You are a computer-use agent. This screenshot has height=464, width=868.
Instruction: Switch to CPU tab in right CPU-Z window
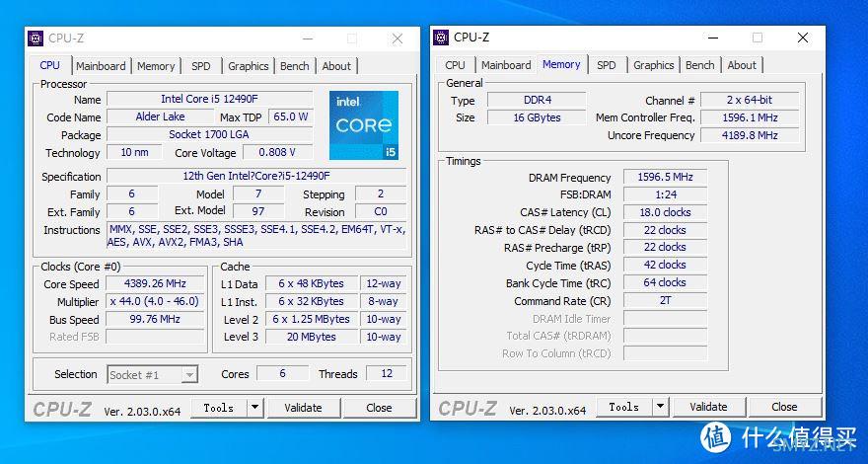tap(455, 65)
